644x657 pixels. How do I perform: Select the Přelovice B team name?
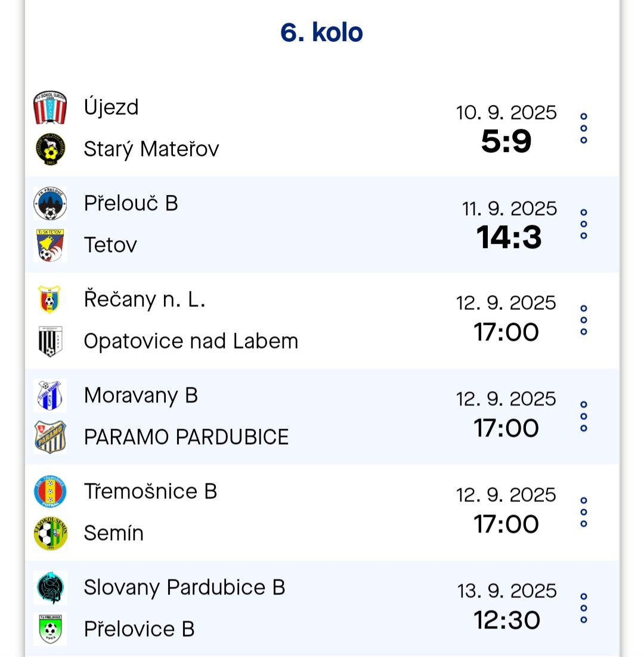coord(139,630)
